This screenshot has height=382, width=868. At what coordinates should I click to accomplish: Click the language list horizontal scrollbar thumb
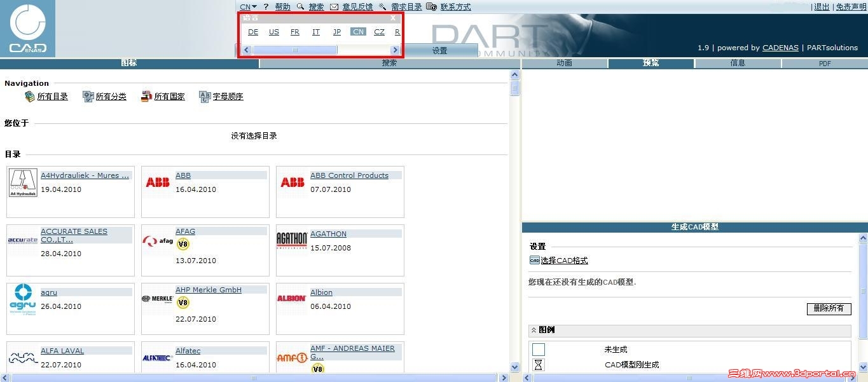pos(294,50)
